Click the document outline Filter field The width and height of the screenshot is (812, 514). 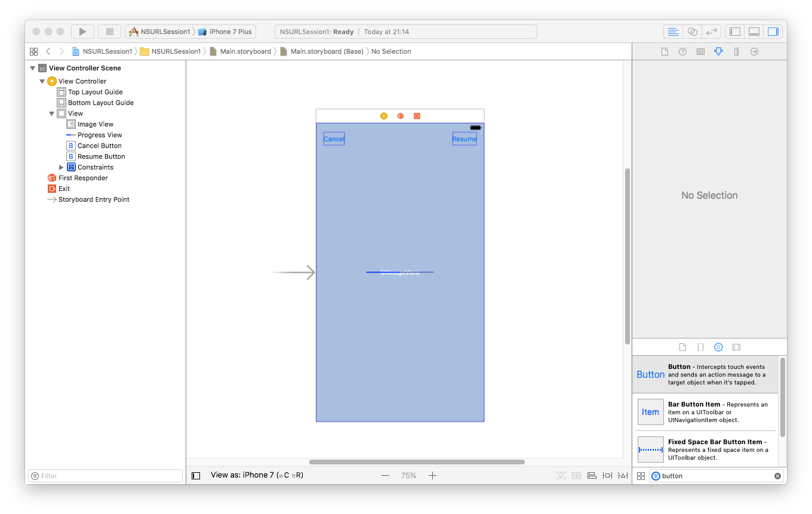click(105, 476)
